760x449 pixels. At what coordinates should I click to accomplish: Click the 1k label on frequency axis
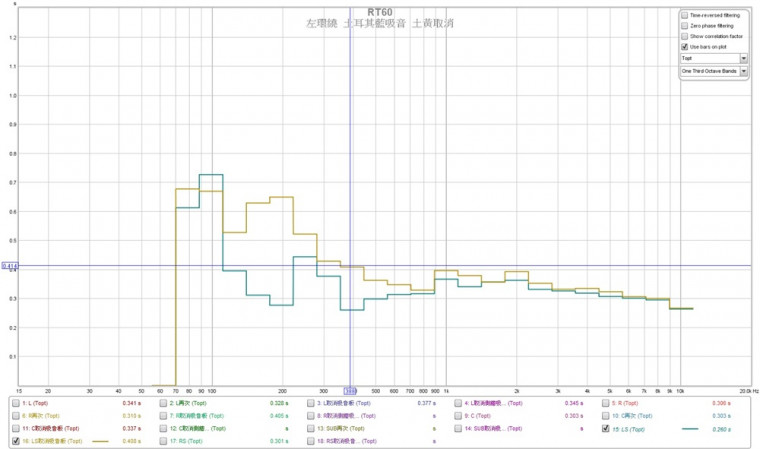click(x=446, y=391)
